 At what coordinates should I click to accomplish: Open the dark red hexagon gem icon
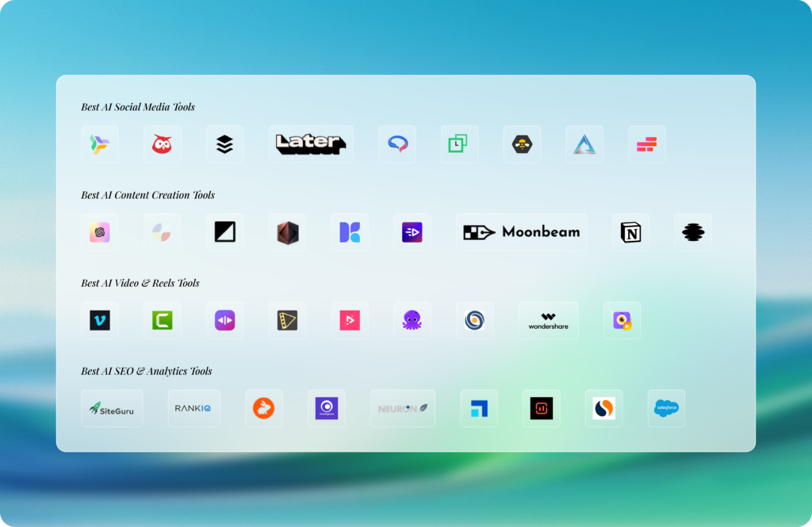[x=287, y=232]
